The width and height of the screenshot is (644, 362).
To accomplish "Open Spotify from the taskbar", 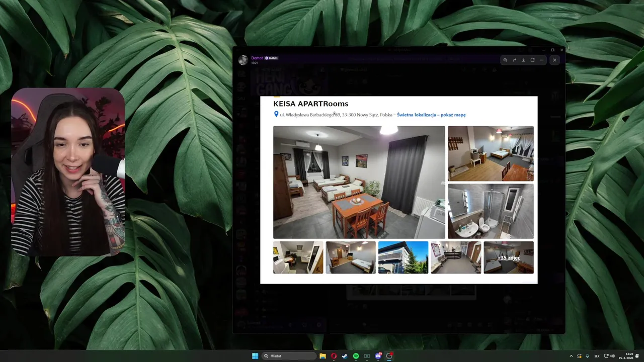I will click(x=356, y=356).
